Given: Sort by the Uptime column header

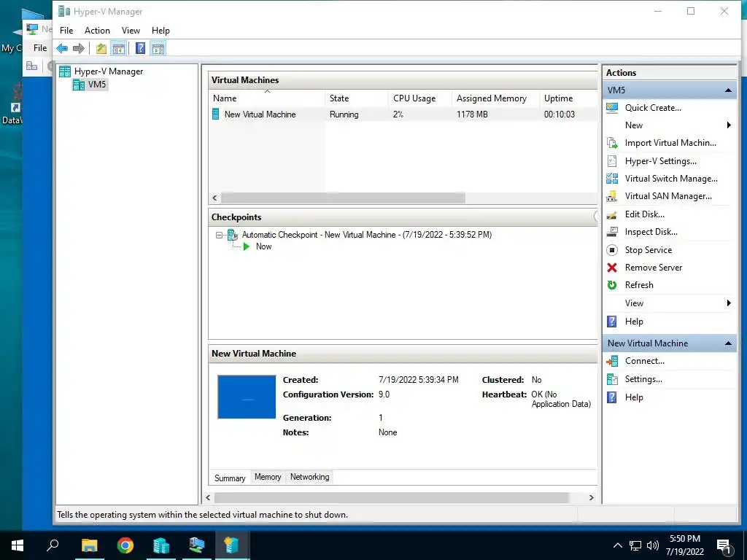Looking at the screenshot, I should point(568,98).
